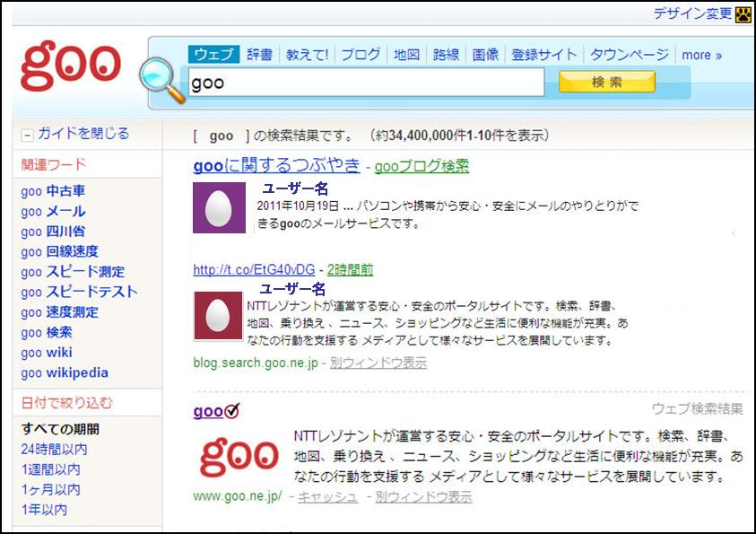Click 別ウィンドウ表示 beside blog.search.goo.ne.jp
756x534 pixels.
pos(378,363)
